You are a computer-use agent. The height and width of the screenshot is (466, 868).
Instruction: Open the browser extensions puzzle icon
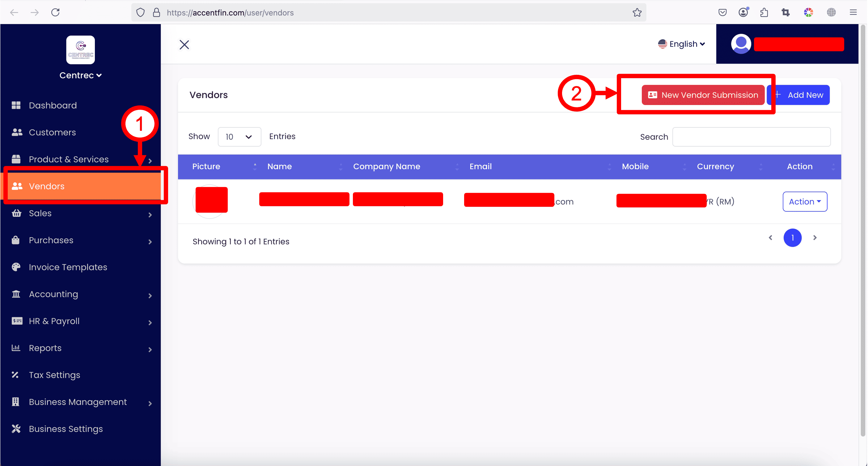click(x=764, y=12)
